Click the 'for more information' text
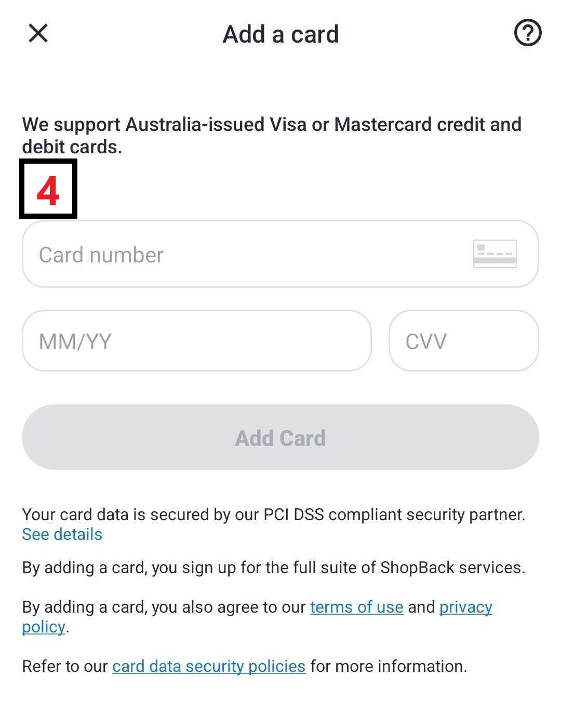This screenshot has height=728, width=561. [x=389, y=666]
